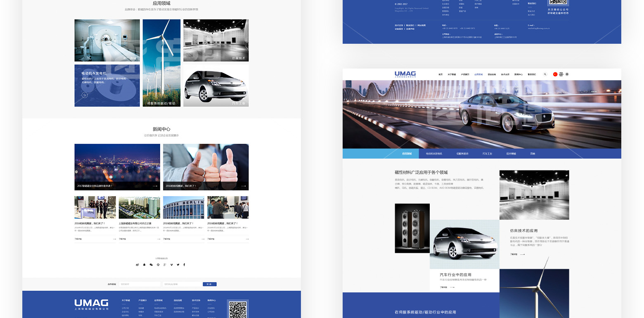Select the 医疗领域 sub-tab
The image size is (644, 318).
[511, 154]
